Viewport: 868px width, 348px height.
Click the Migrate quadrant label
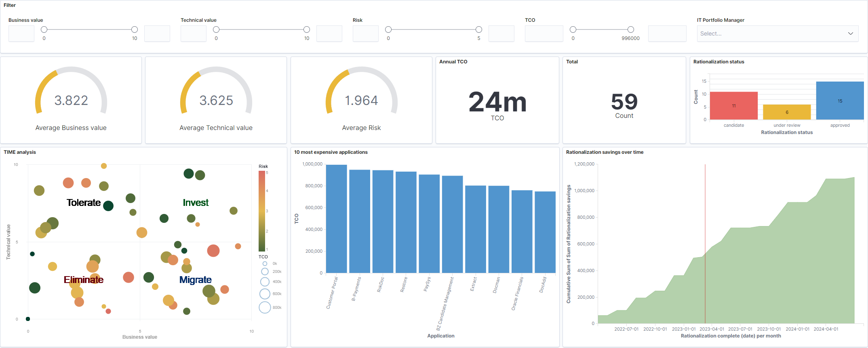[x=196, y=279]
